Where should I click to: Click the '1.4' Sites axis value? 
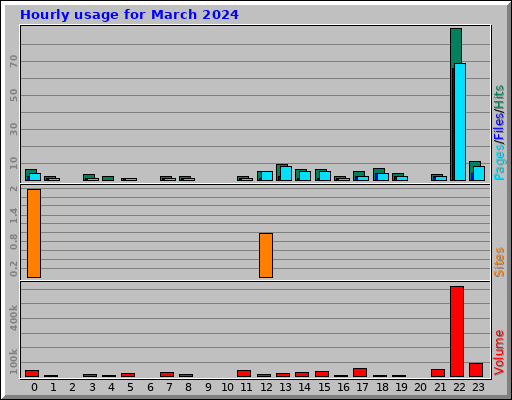[13, 216]
